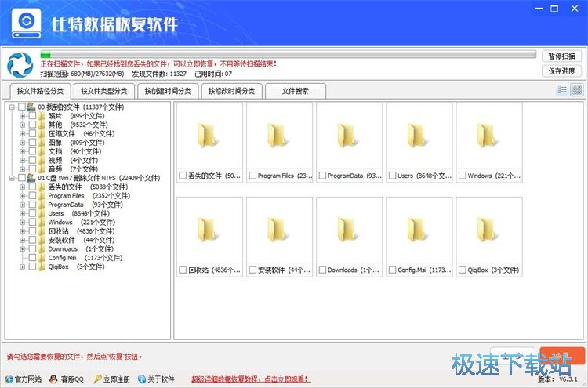The height and width of the screenshot is (388, 588).
Task: Select 回收站 (4836个文件) tree row
Action: pos(82,231)
